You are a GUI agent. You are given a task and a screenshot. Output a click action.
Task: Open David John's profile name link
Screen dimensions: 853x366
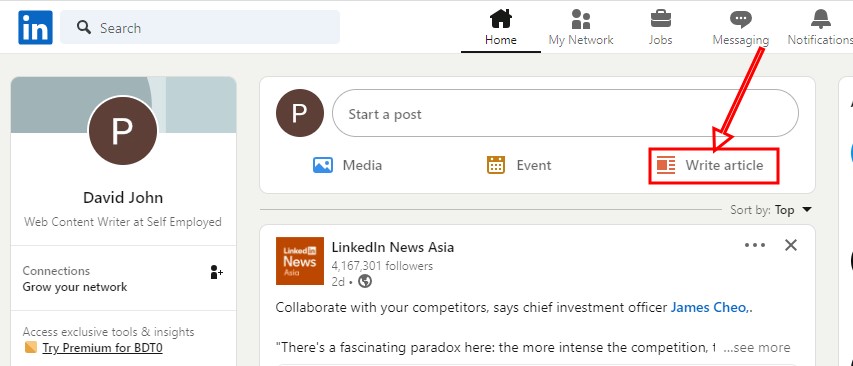123,197
